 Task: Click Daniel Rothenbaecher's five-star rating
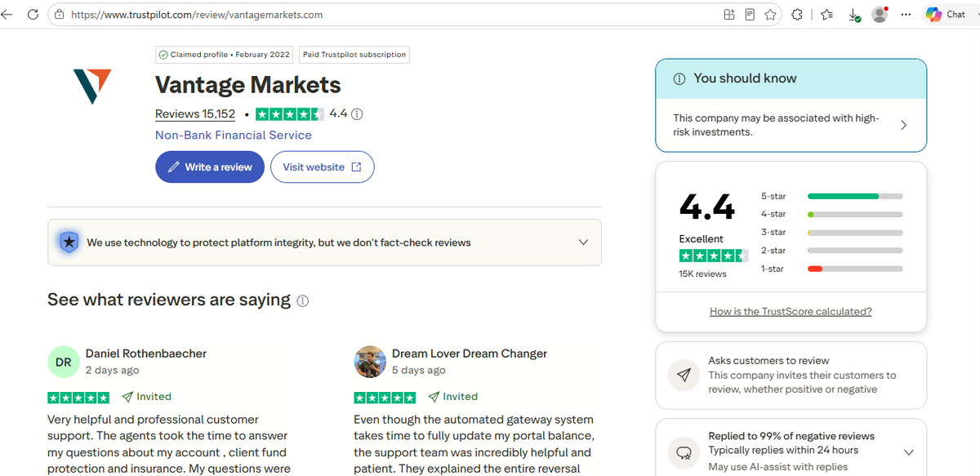[x=78, y=398]
